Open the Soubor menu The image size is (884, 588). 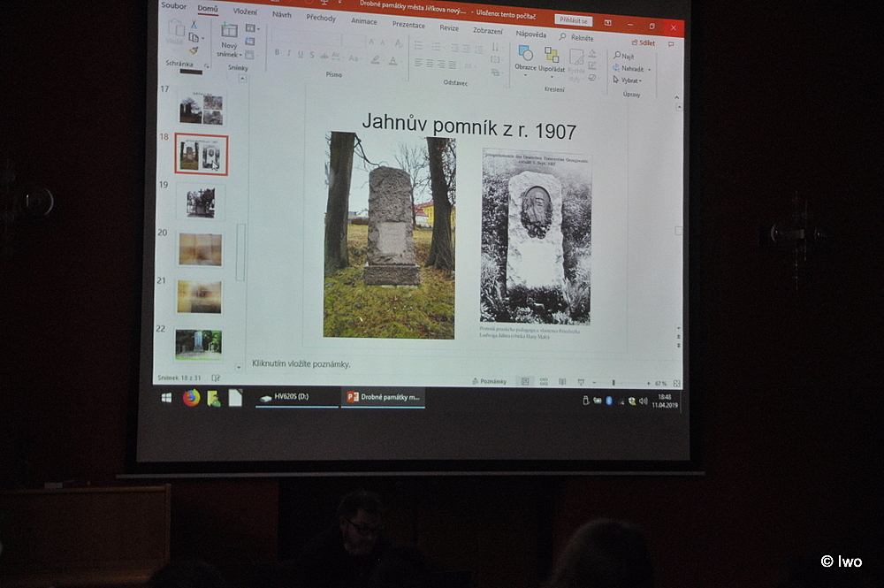coord(173,5)
